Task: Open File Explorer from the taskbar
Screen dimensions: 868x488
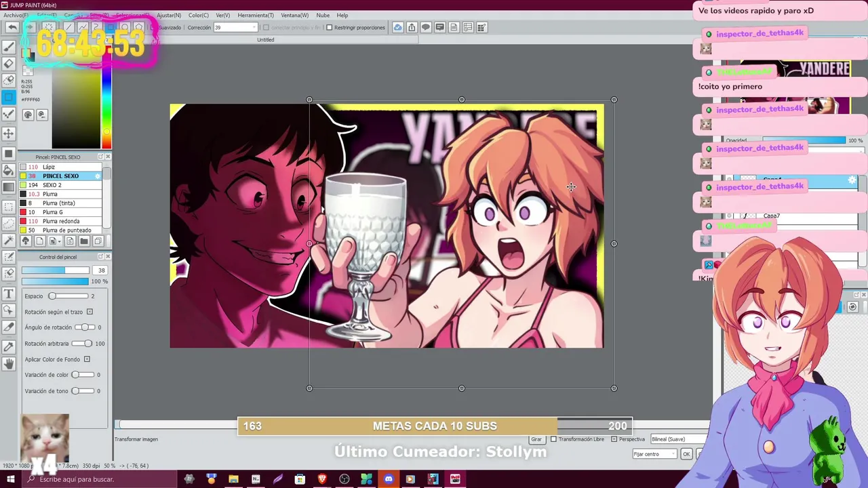Action: (x=233, y=479)
